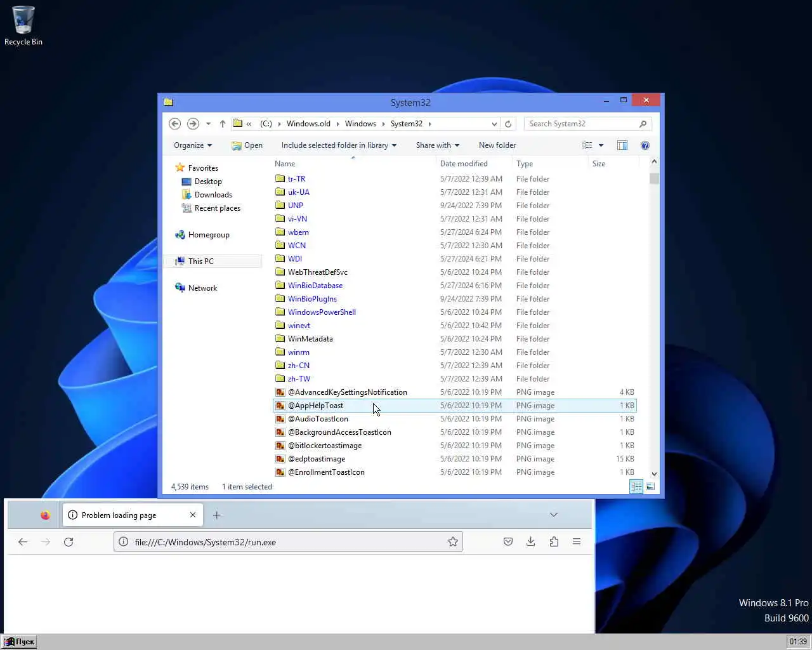The height and width of the screenshot is (650, 812).
Task: Open recent locations dropdown arrow
Action: [208, 124]
